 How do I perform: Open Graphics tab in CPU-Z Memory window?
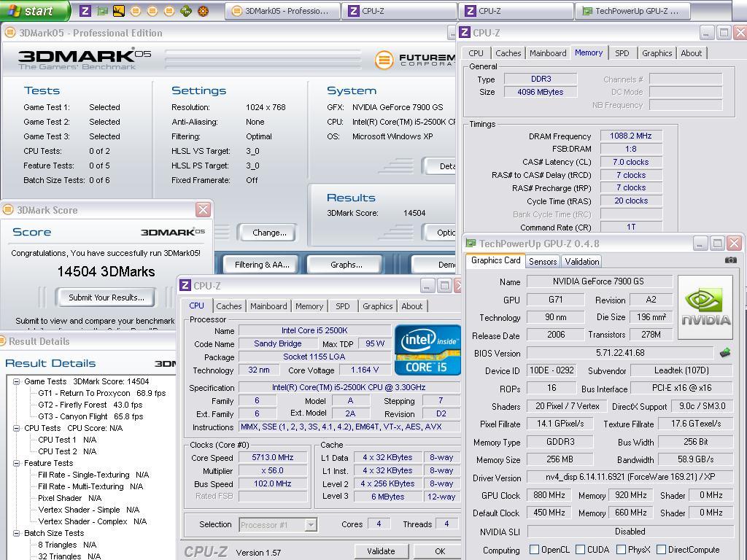tap(657, 53)
